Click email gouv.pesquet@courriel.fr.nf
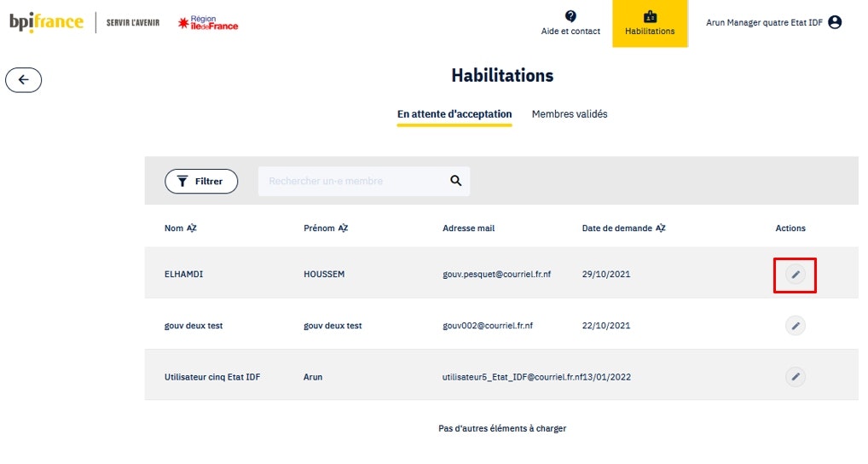Image resolution: width=868 pixels, height=464 pixels. 497,275
